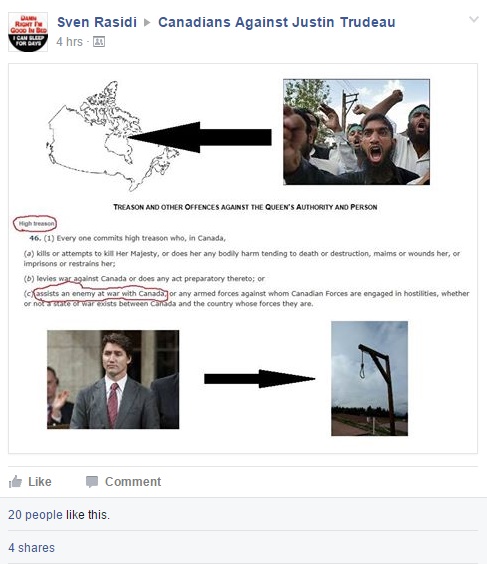Click the Comment button text

coord(133,482)
